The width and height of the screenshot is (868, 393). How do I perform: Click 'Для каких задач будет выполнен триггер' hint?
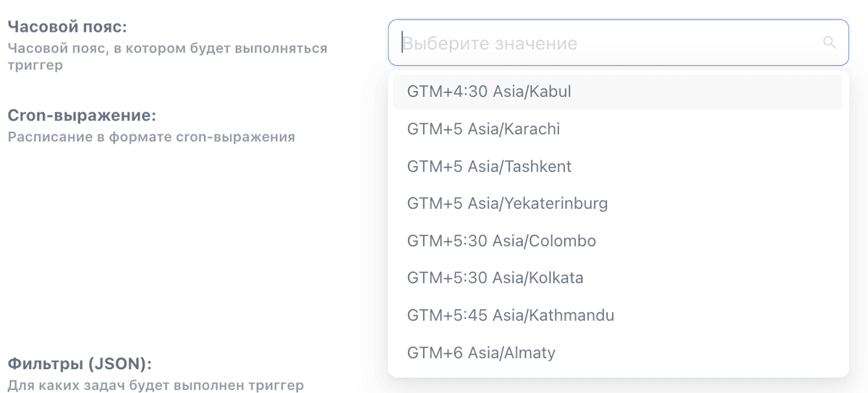click(156, 385)
